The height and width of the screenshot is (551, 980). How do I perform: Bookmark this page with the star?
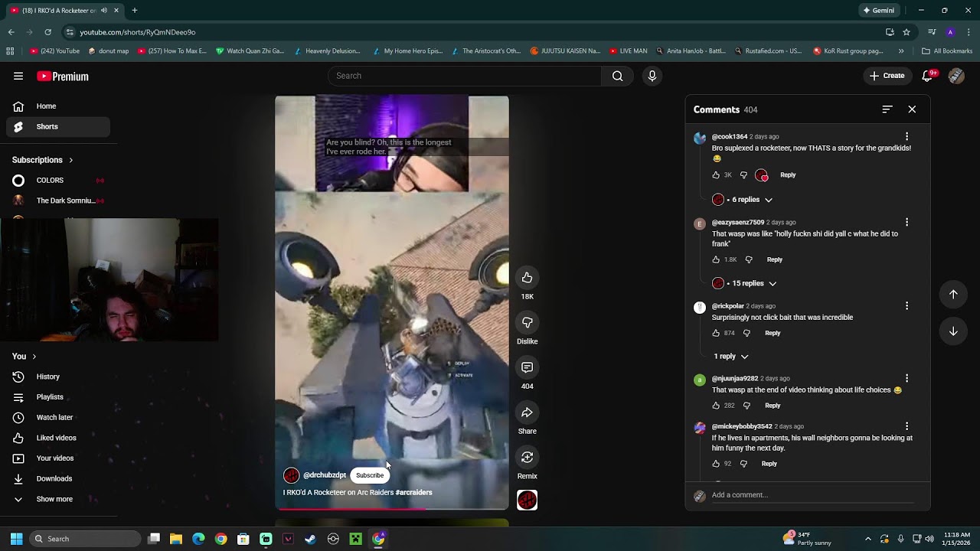point(906,32)
